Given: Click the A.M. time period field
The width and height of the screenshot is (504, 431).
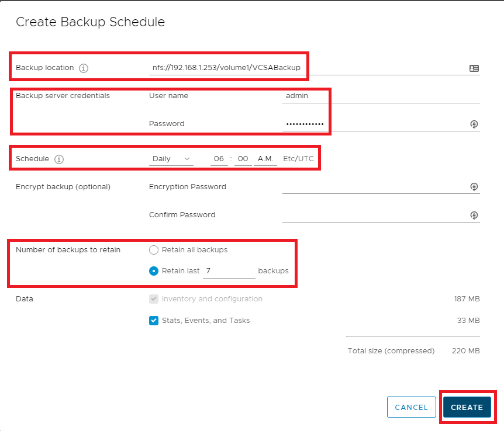Looking at the screenshot, I should pos(265,159).
